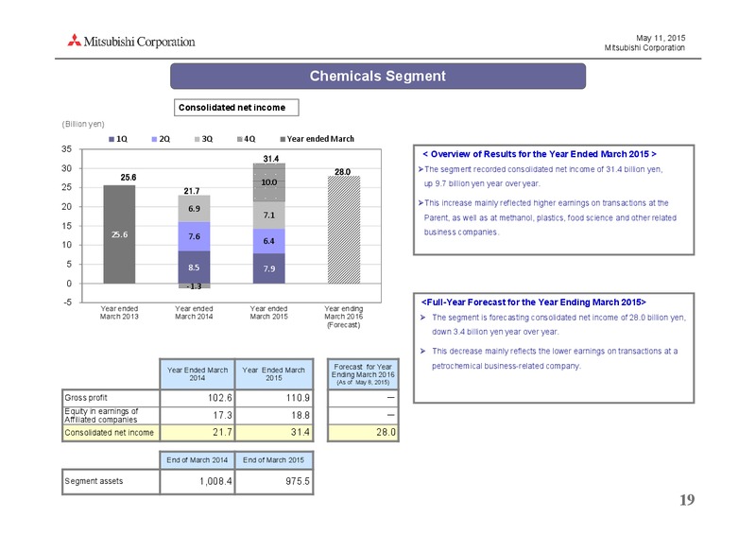
Task: Click the hatched forecast bar for March 2016
Action: point(344,230)
